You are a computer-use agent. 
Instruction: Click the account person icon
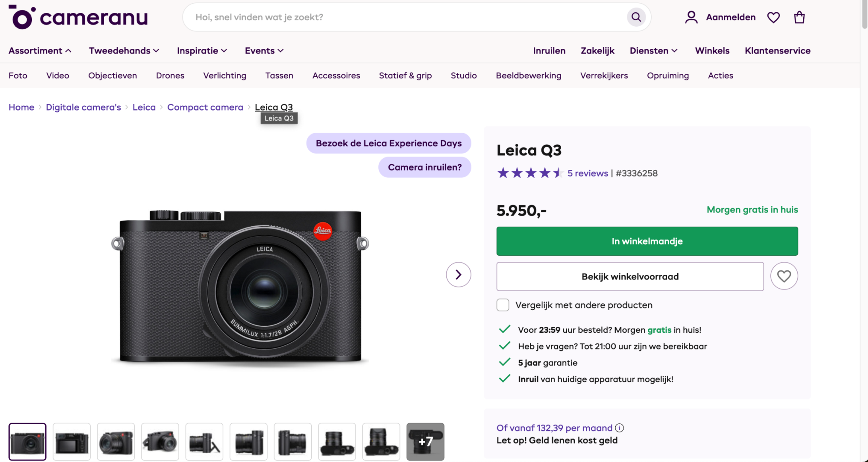[691, 17]
